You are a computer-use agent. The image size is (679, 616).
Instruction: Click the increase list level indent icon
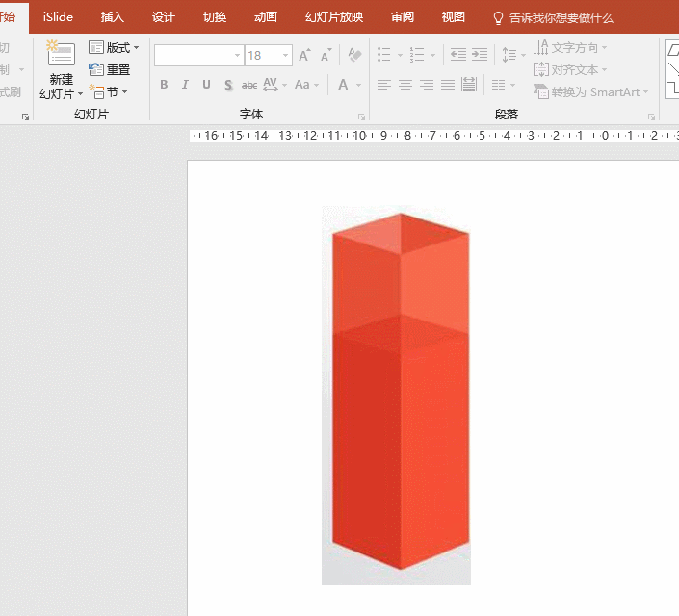(x=480, y=55)
